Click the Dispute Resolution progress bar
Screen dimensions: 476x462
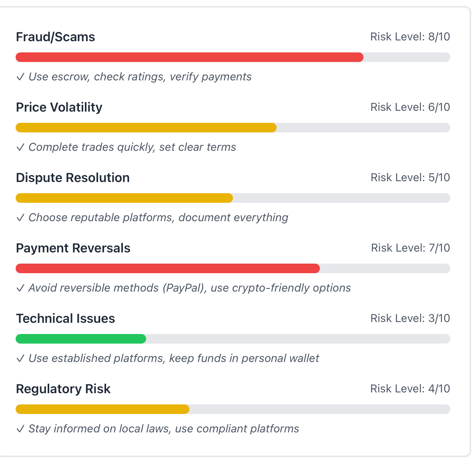[x=124, y=198]
